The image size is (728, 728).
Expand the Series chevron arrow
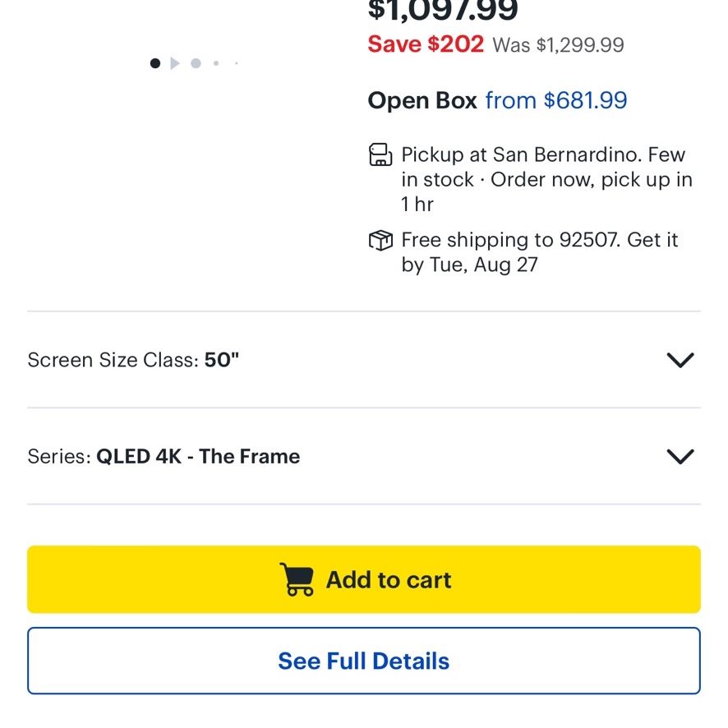click(680, 456)
